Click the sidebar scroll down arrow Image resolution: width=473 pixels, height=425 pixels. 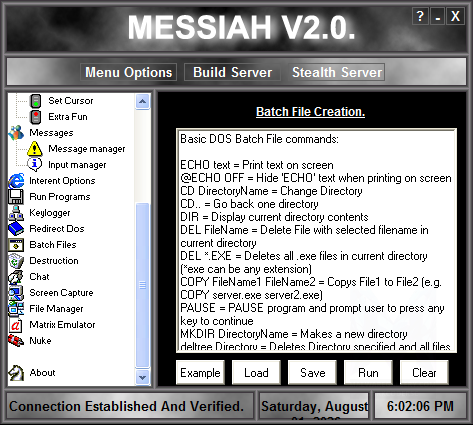point(143,377)
